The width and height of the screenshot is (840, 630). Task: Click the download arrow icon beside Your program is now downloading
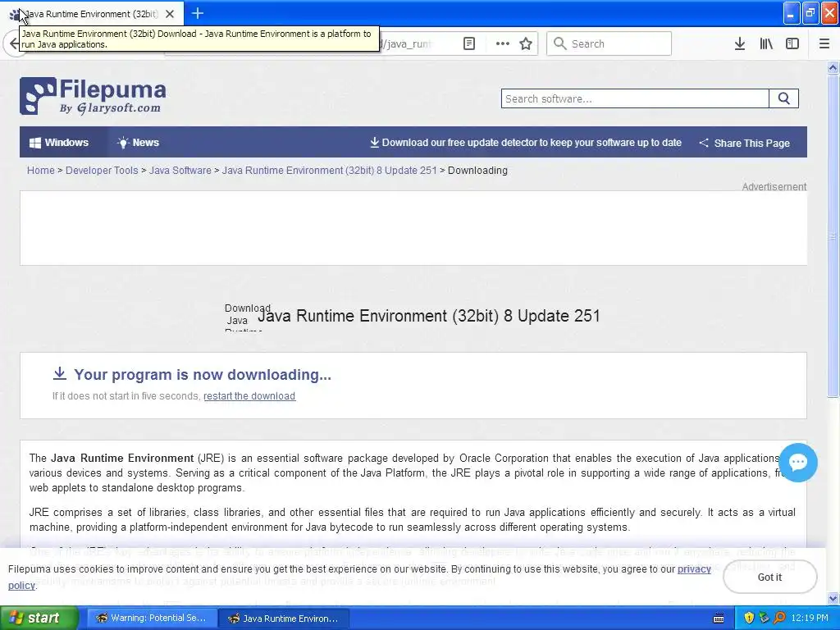pos(59,373)
